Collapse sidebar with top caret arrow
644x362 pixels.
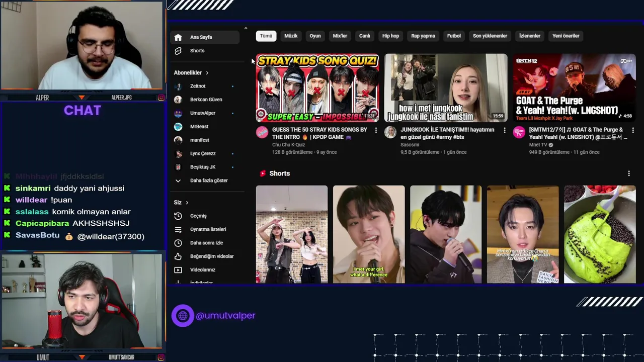coord(246,28)
